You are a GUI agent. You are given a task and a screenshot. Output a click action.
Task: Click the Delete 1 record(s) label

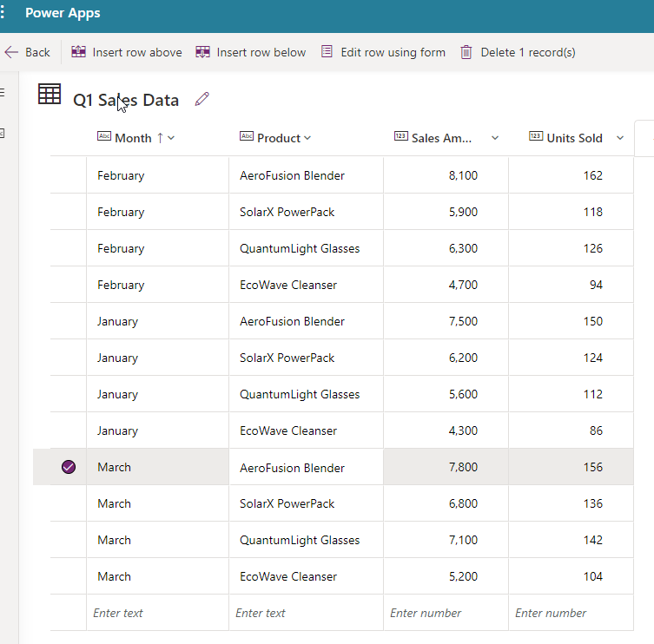pos(528,52)
